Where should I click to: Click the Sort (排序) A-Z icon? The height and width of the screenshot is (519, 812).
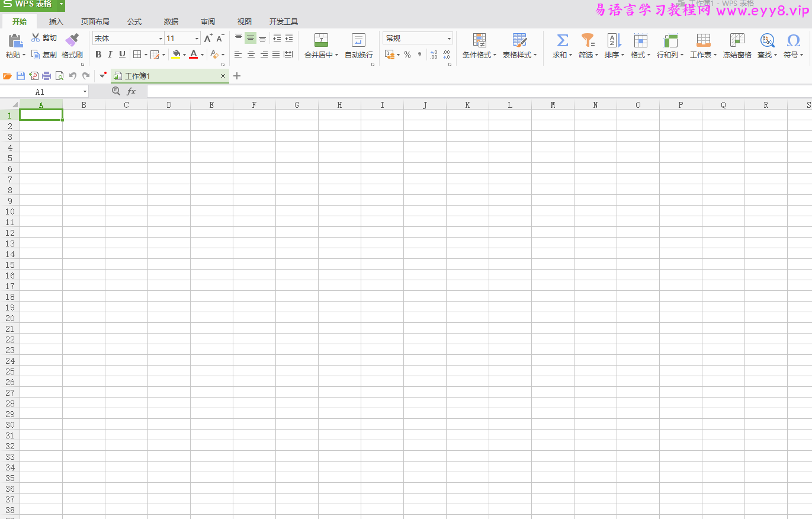tap(614, 40)
